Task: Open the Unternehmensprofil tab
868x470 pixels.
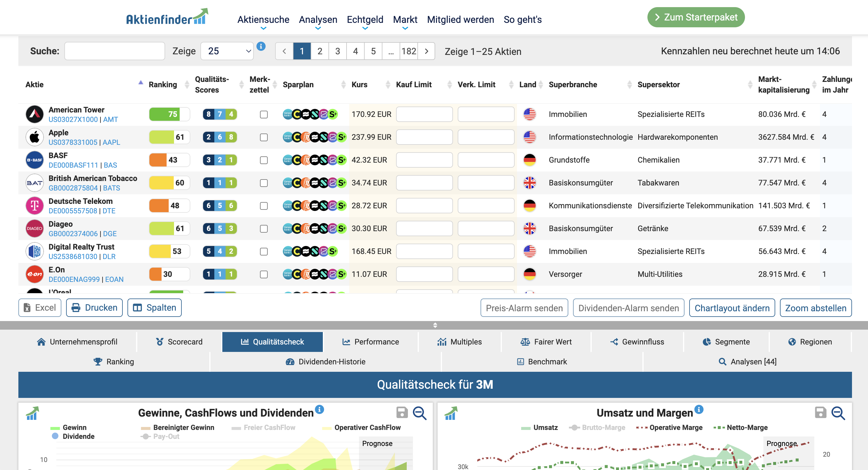Action: point(77,342)
